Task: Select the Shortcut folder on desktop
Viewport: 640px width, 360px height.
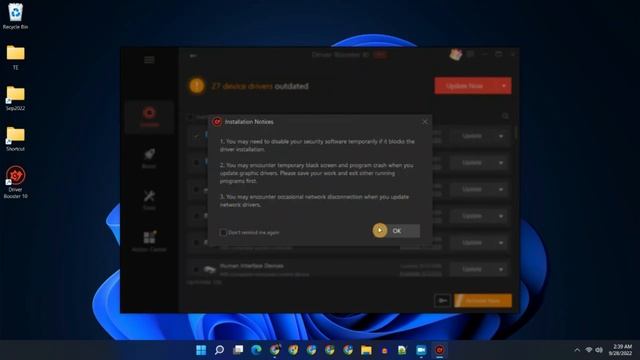Action: click(x=16, y=139)
